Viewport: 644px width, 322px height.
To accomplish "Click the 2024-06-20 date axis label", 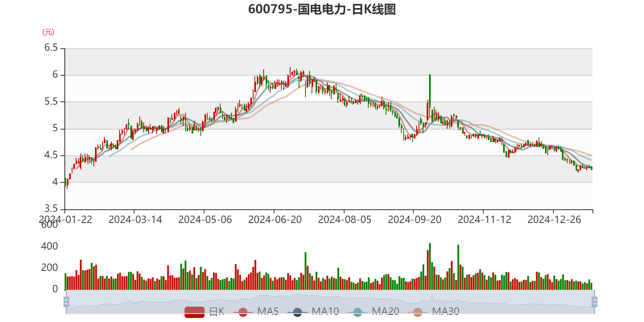I will (275, 219).
